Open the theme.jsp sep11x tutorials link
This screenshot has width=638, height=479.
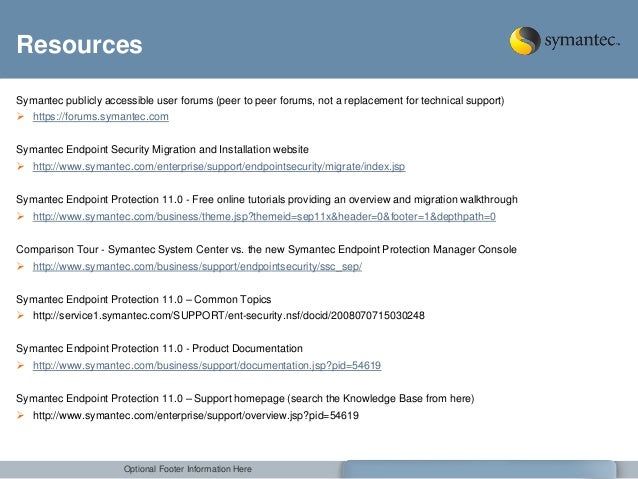[x=264, y=217]
